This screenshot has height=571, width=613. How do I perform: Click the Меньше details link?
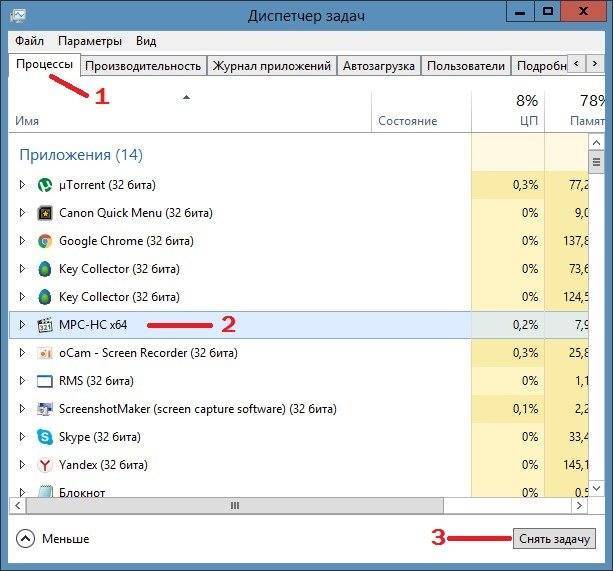coord(66,539)
